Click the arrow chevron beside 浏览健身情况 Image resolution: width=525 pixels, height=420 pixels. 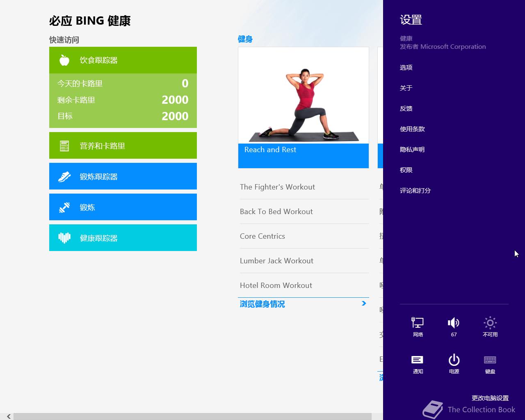pyautogui.click(x=364, y=304)
